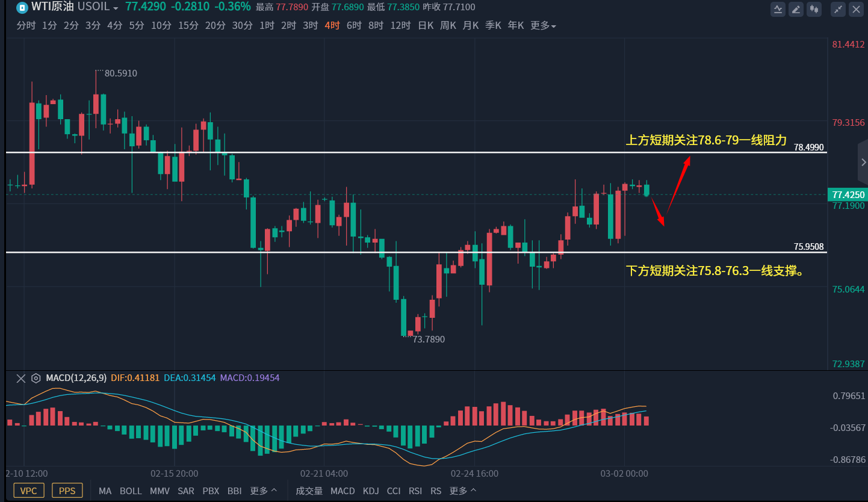This screenshot has width=868, height=502.
Task: Enable the MA overlay indicator
Action: point(105,491)
